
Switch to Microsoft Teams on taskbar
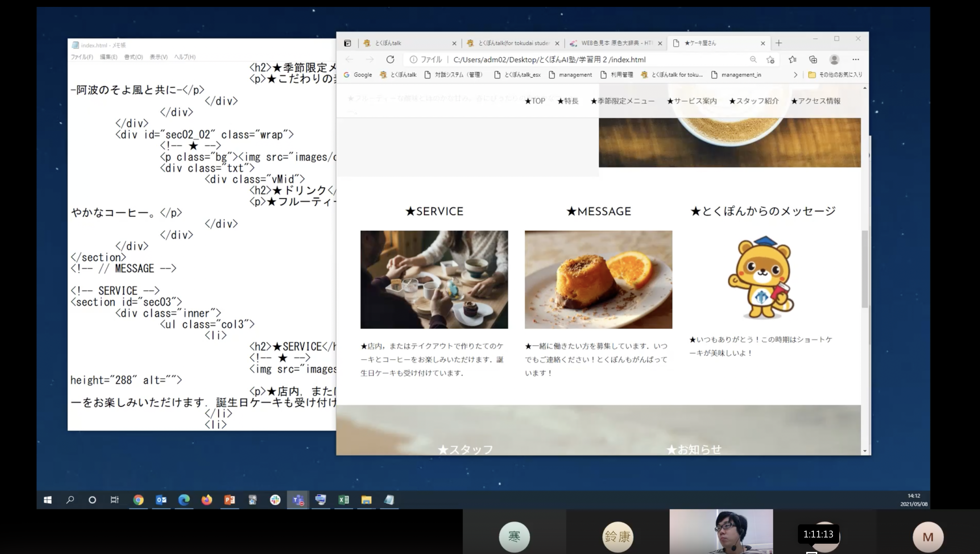[x=298, y=500]
